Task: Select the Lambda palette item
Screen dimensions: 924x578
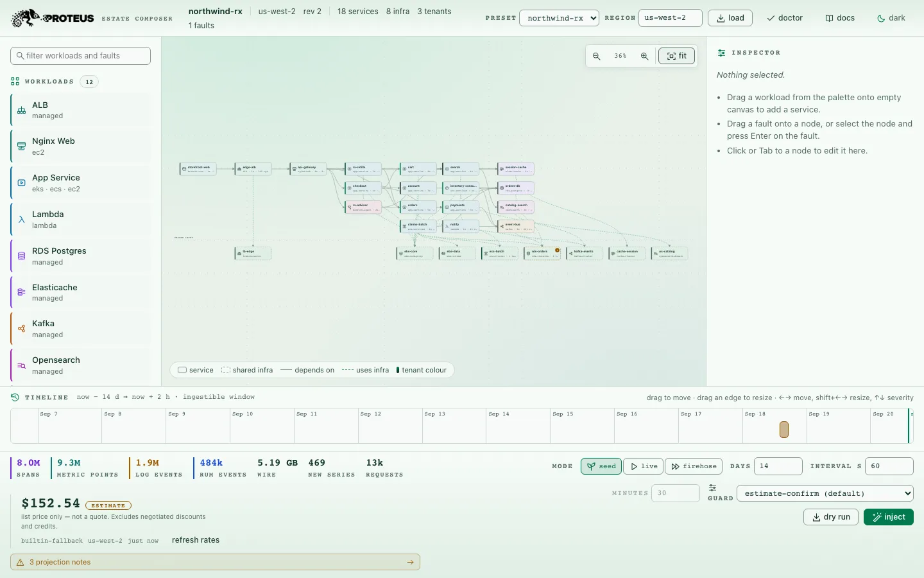Action: [x=81, y=220]
